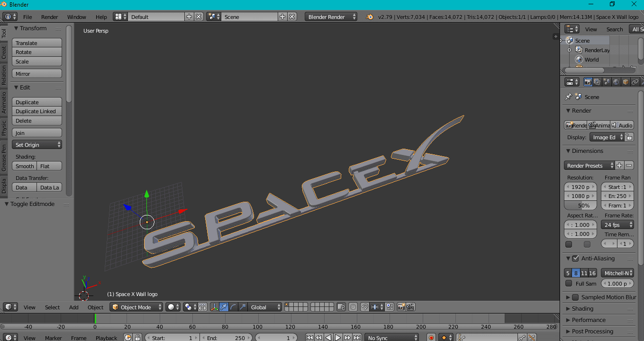Screen dimensions: 644x341
Task: Open the World properties tab globe icon
Action: [616, 82]
